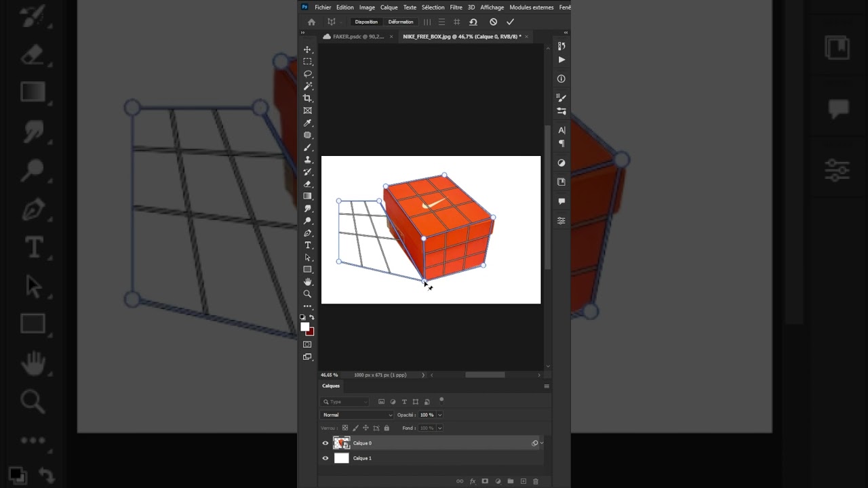Open the Paragraph panel icon
The width and height of the screenshot is (868, 488).
(x=561, y=144)
